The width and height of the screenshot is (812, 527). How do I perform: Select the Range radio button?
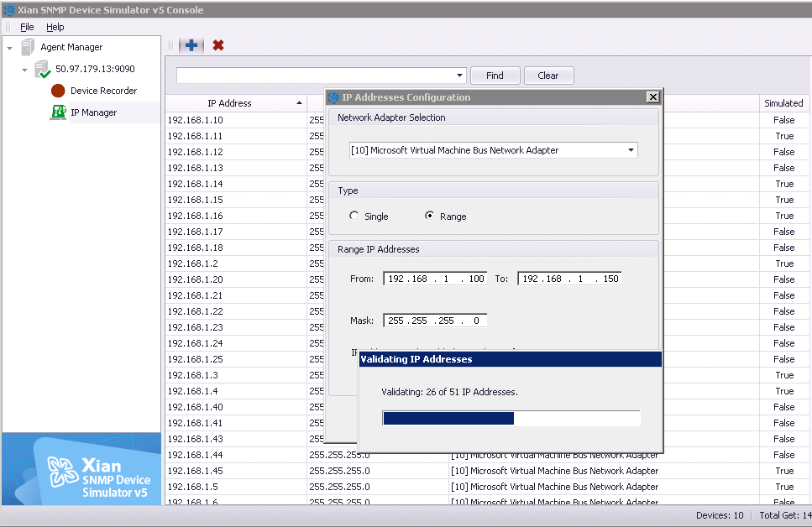click(x=429, y=216)
